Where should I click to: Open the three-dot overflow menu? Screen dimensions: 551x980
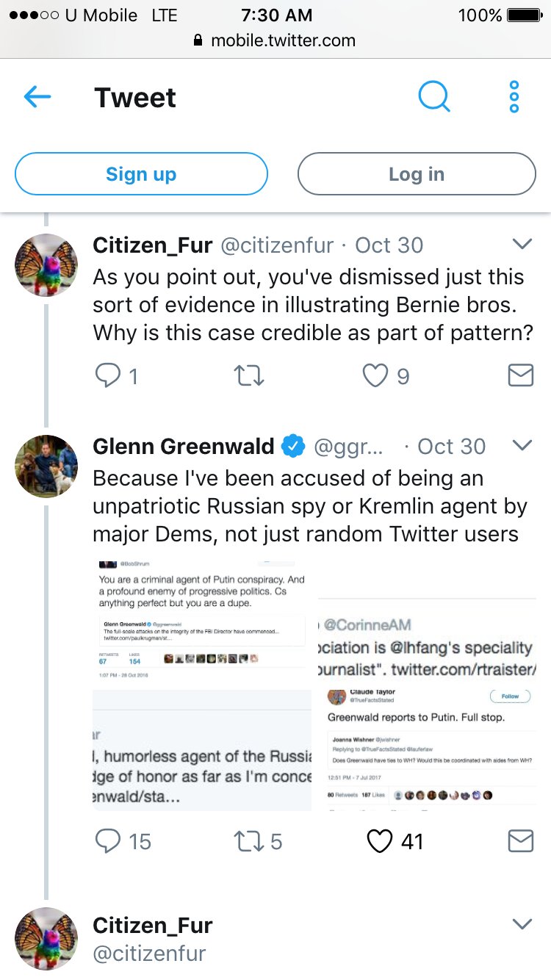click(x=514, y=97)
